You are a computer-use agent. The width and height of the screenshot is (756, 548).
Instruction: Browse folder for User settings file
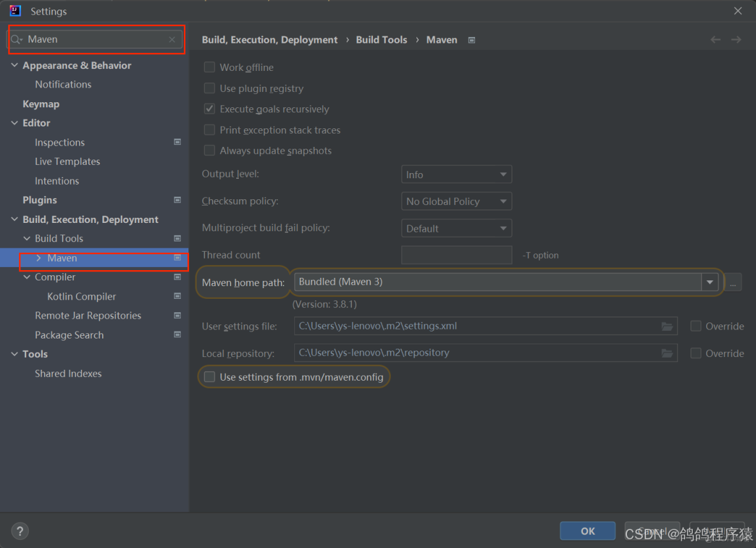click(x=667, y=326)
